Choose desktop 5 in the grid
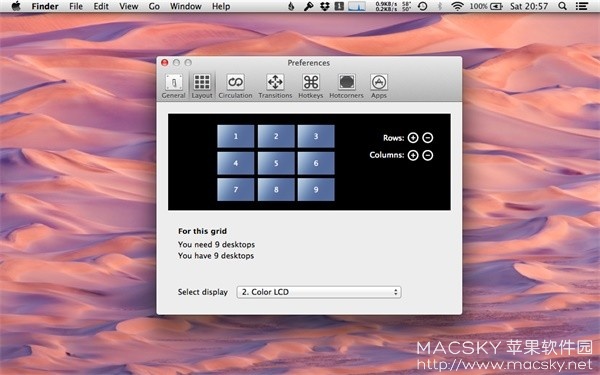 pos(276,163)
